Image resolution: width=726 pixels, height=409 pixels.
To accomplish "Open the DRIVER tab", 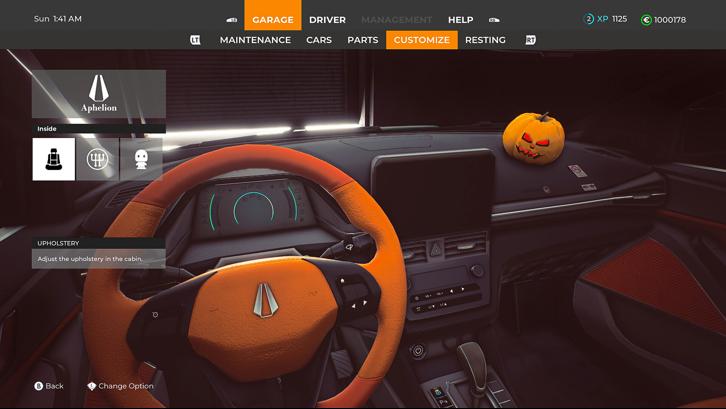I will (327, 20).
